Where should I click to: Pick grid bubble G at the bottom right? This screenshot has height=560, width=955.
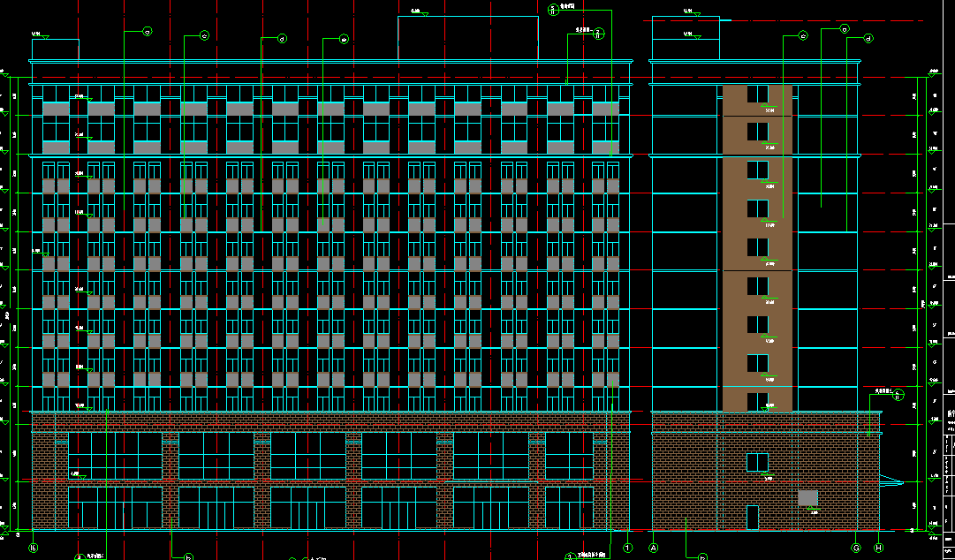(x=856, y=548)
